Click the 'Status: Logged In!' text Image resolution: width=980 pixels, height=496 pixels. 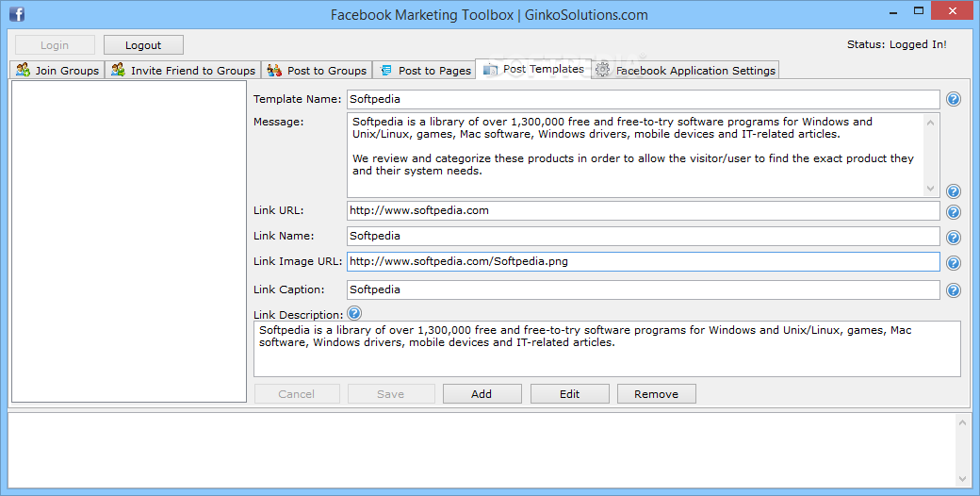click(x=897, y=44)
